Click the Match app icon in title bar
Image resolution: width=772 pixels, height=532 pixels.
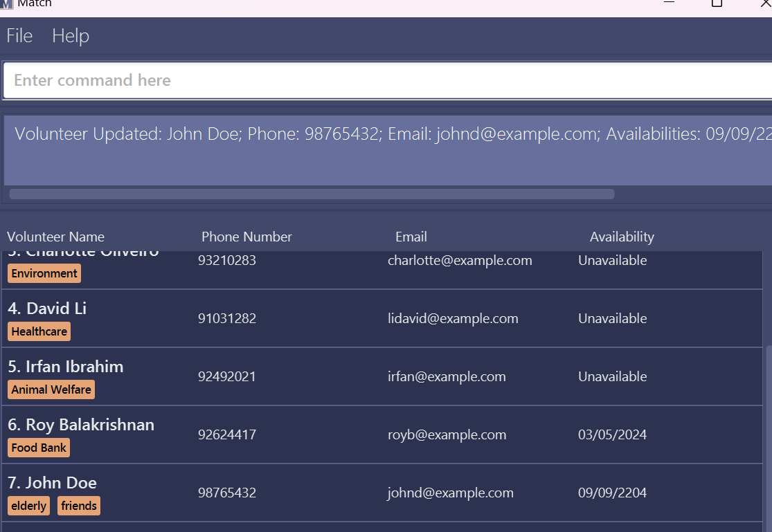[x=6, y=4]
